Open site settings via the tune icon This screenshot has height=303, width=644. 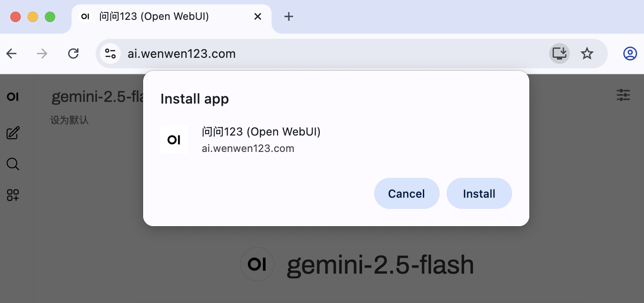(110, 54)
